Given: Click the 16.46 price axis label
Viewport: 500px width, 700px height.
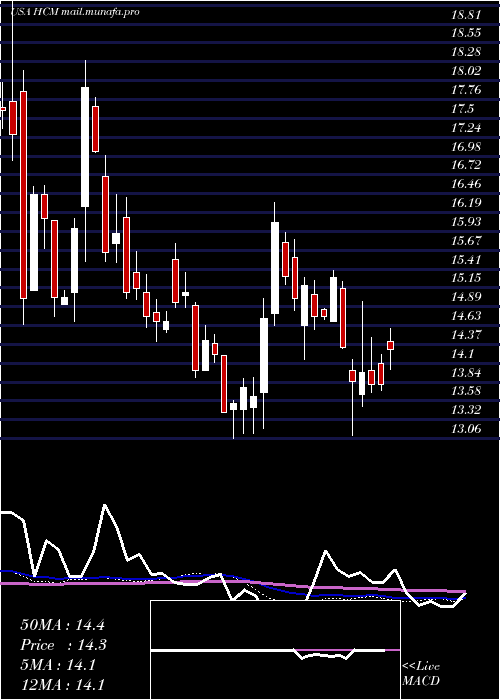Looking at the screenshot, I should (466, 184).
